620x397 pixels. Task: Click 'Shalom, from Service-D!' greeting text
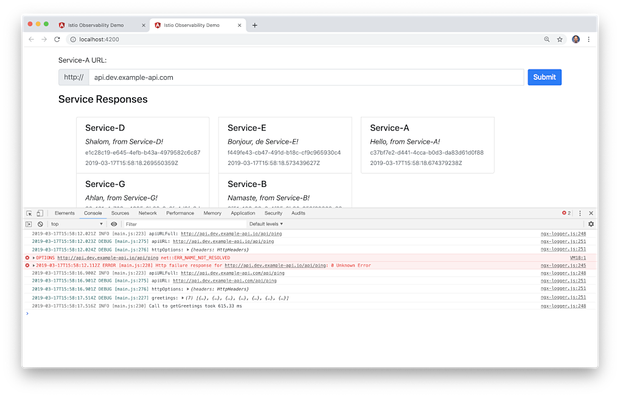coord(124,142)
